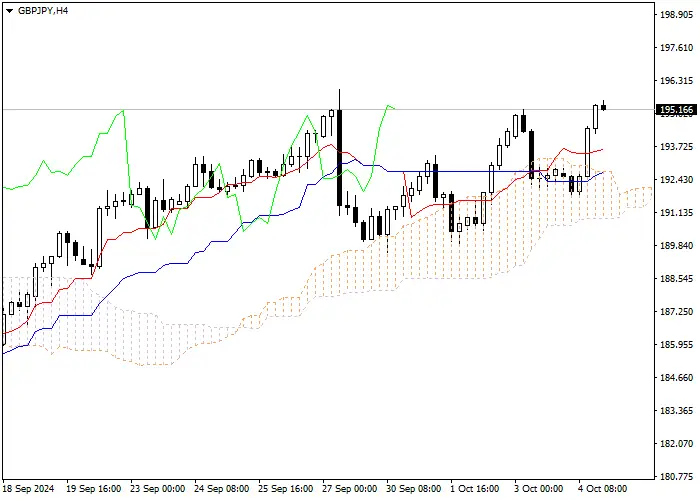
Task: Open the GBPJPY,H4 chart dropdown arrow
Action: tap(9, 11)
